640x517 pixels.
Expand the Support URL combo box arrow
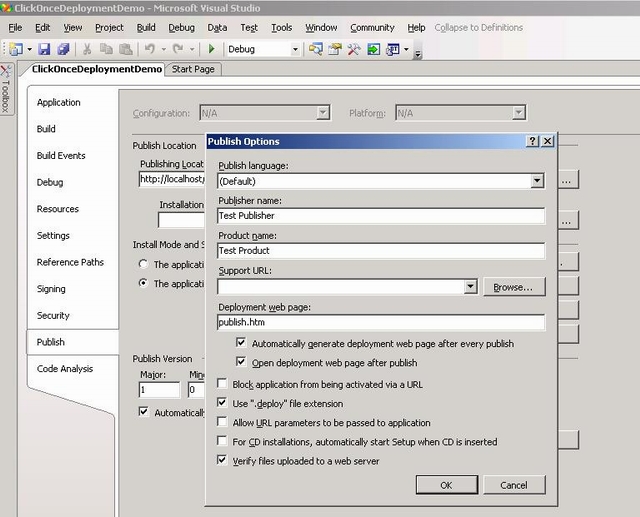point(470,286)
